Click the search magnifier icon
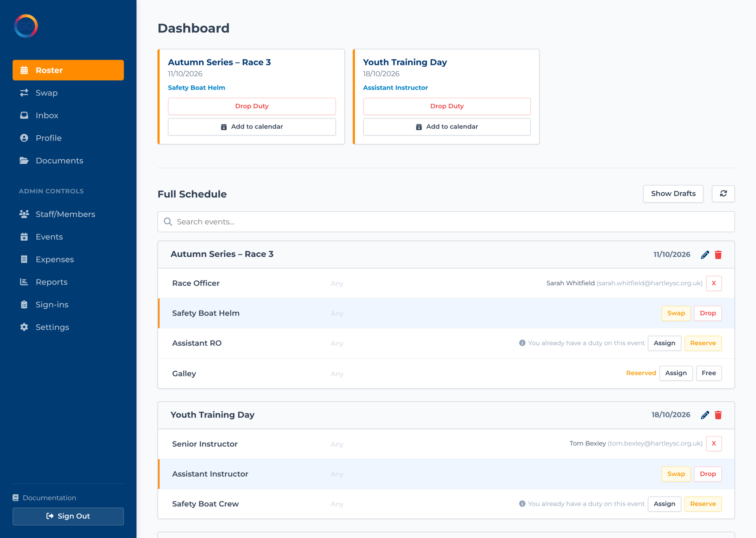Screen dimensions: 756x538 coord(168,222)
